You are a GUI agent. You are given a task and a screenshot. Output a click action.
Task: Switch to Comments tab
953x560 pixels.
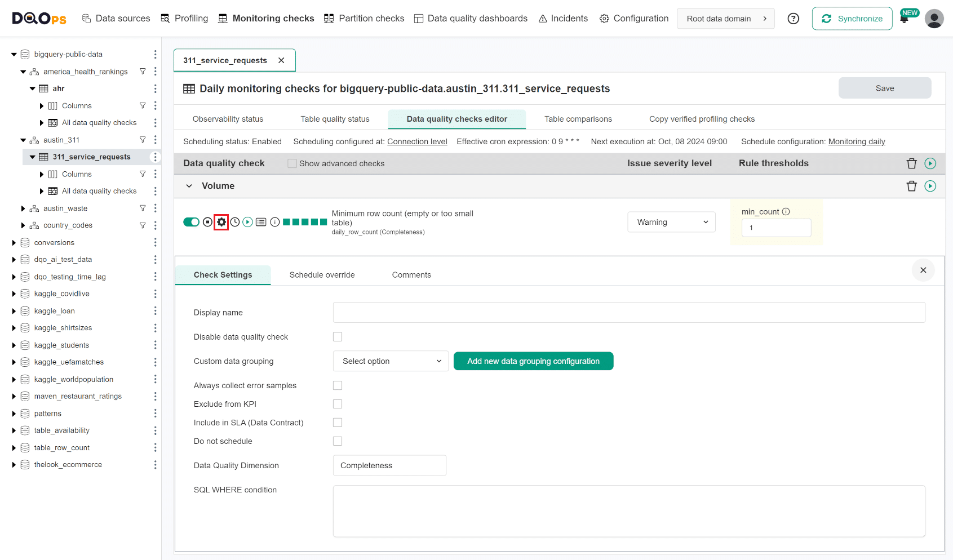(x=411, y=275)
